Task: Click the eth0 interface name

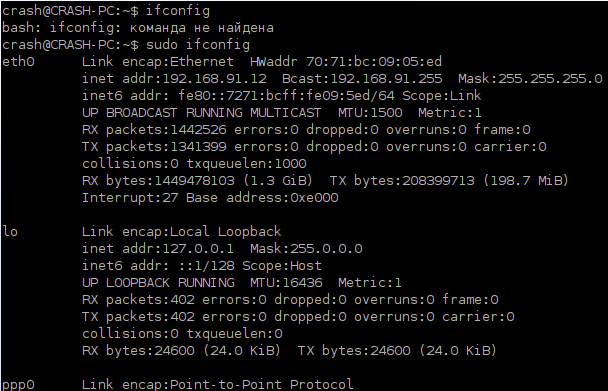Action: pyautogui.click(x=18, y=62)
